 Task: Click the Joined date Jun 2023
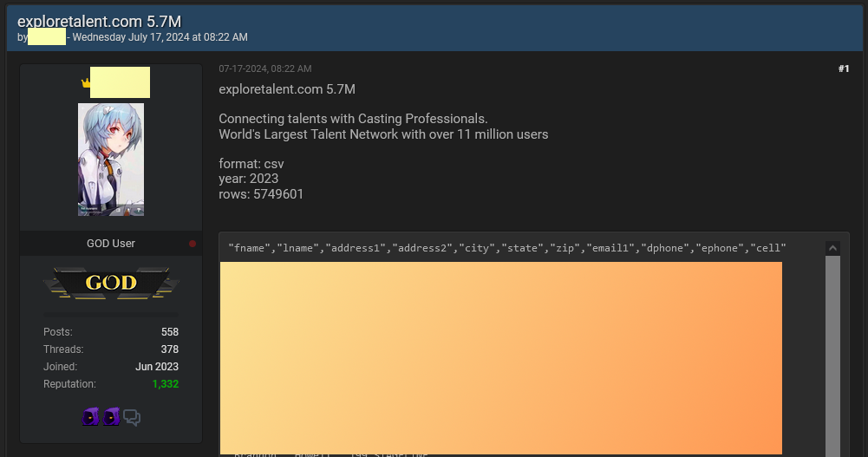[x=157, y=366]
